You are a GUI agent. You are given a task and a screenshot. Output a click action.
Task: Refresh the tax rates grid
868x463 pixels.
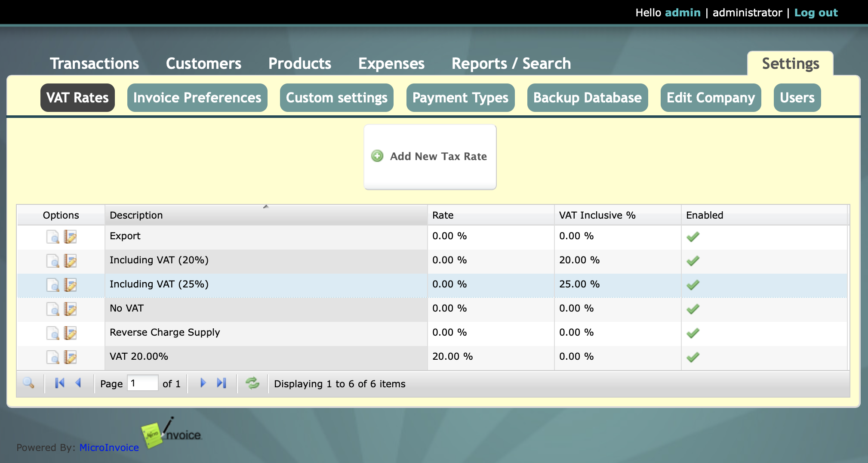point(252,383)
